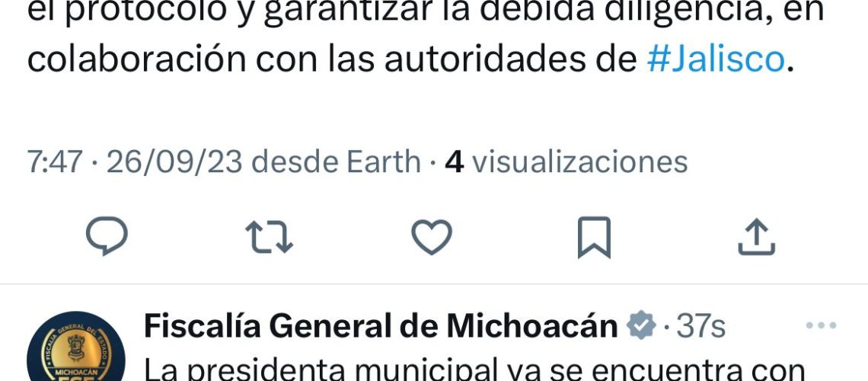The height and width of the screenshot is (381, 868).
Task: Bookmark this tweet
Action: [x=594, y=238]
